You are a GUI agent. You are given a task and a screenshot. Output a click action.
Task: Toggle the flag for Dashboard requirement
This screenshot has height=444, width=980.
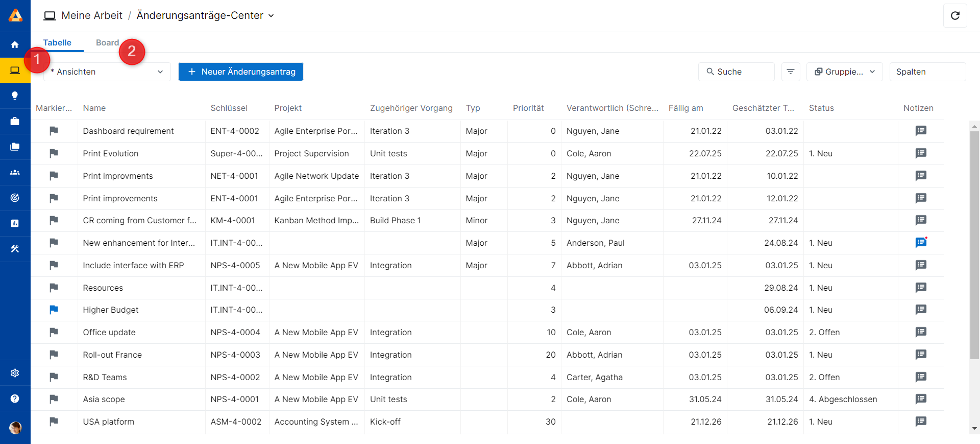tap(54, 131)
